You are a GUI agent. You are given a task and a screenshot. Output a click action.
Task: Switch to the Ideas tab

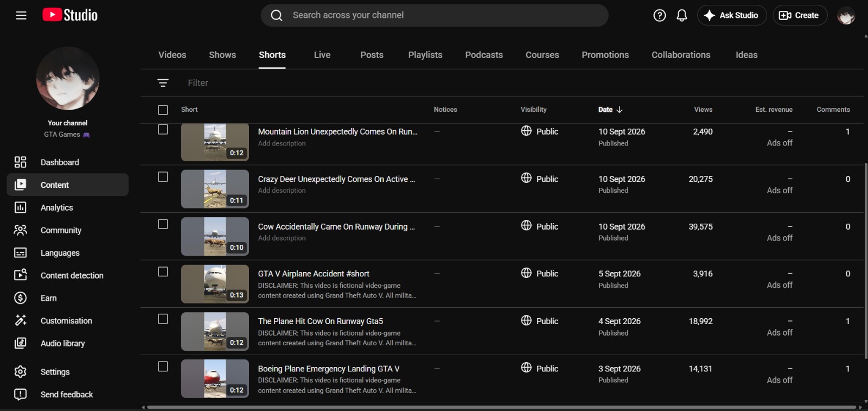click(746, 55)
